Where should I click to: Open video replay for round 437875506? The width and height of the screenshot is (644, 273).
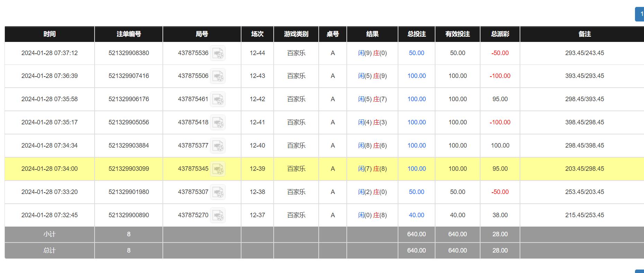(x=218, y=76)
